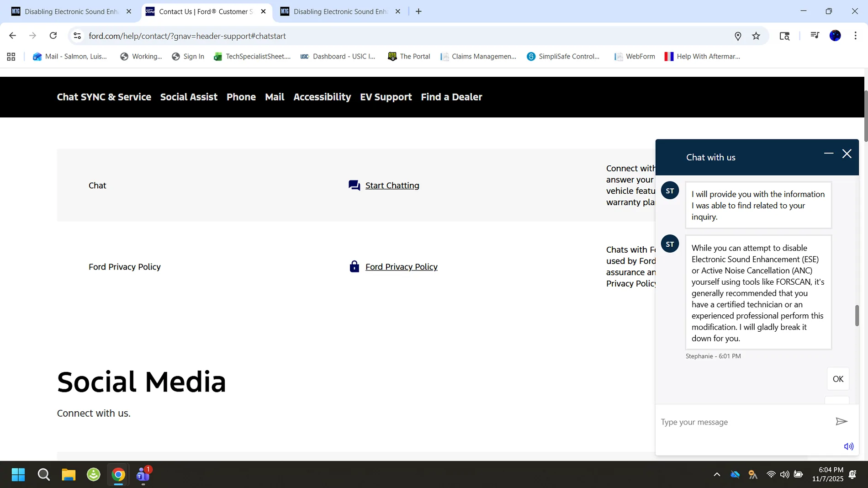Open the Google Lens search icon
Image resolution: width=868 pixels, height=488 pixels.
784,36
